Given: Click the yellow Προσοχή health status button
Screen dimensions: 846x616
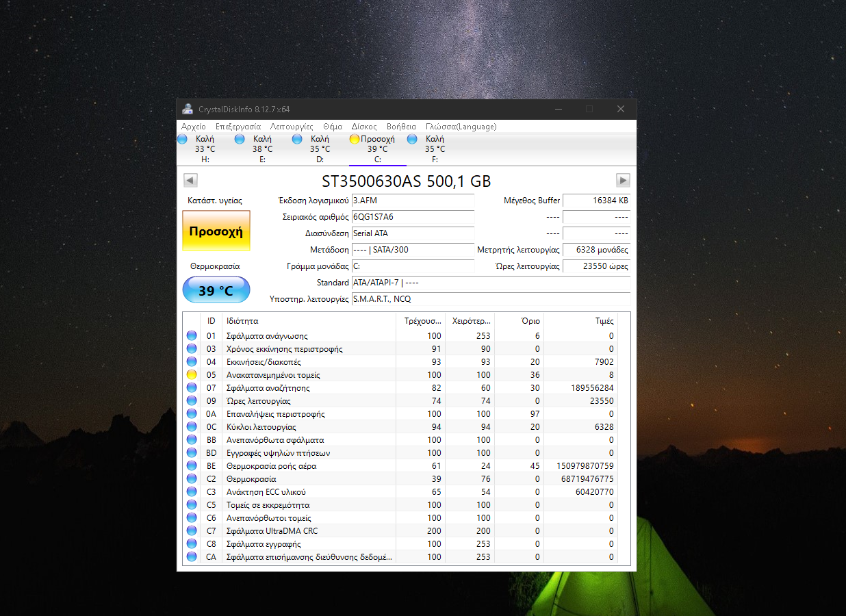Looking at the screenshot, I should point(216,231).
